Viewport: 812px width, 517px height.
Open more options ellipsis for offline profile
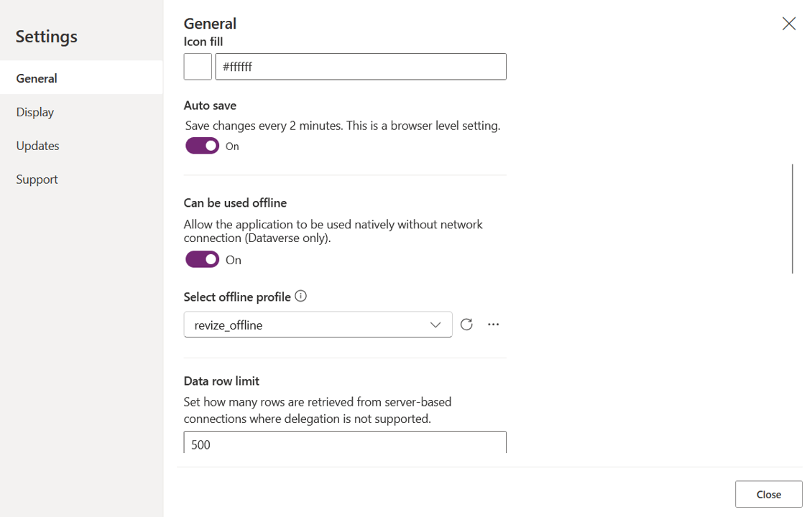pos(493,325)
